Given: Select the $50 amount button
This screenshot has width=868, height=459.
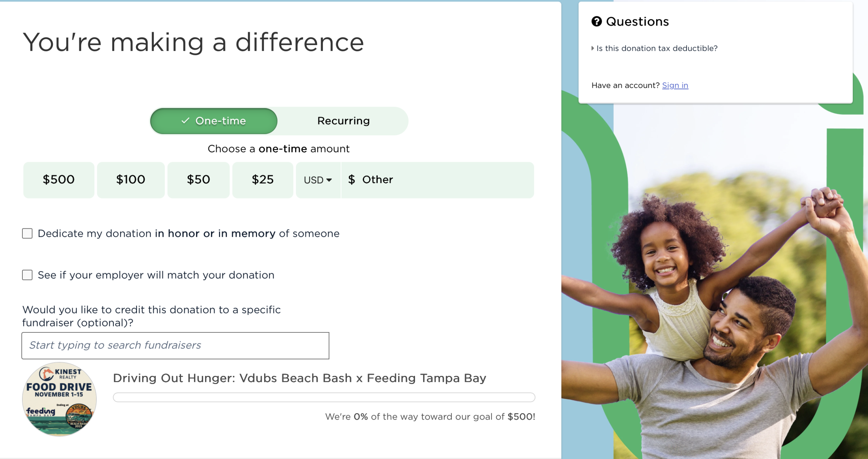Looking at the screenshot, I should 198,180.
